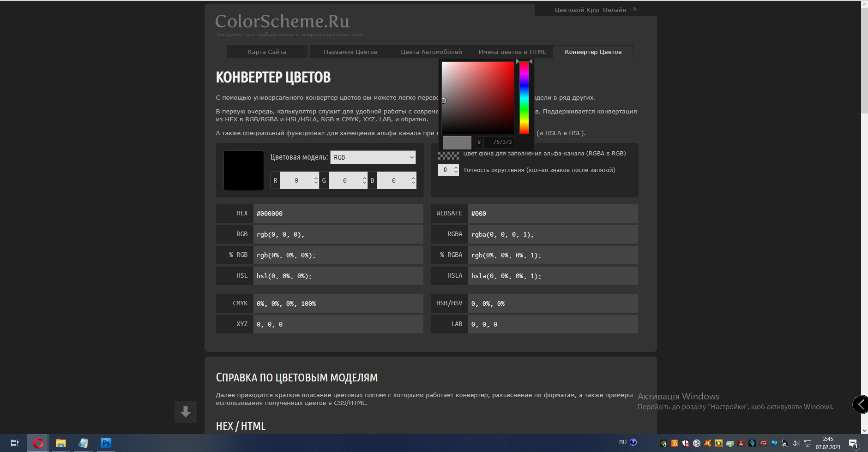Follow the Цветовой Круг Онлайн link

(x=595, y=10)
